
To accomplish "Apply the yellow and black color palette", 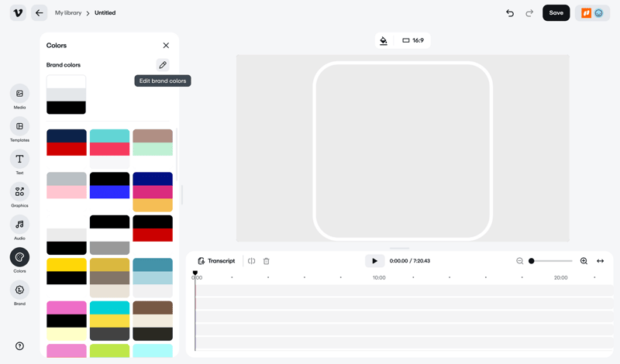I will click(67, 278).
